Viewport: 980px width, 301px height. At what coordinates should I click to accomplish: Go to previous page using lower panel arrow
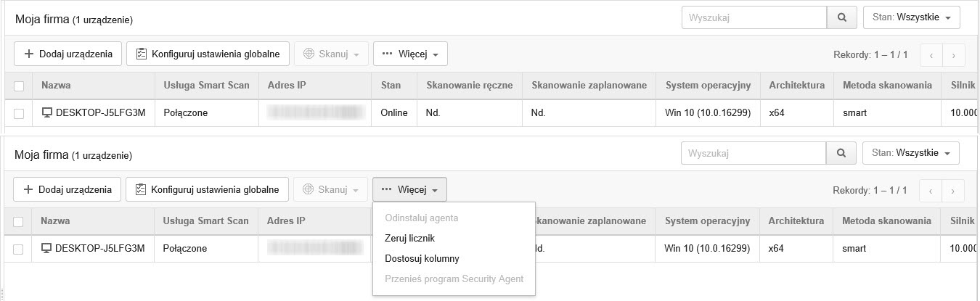931,191
